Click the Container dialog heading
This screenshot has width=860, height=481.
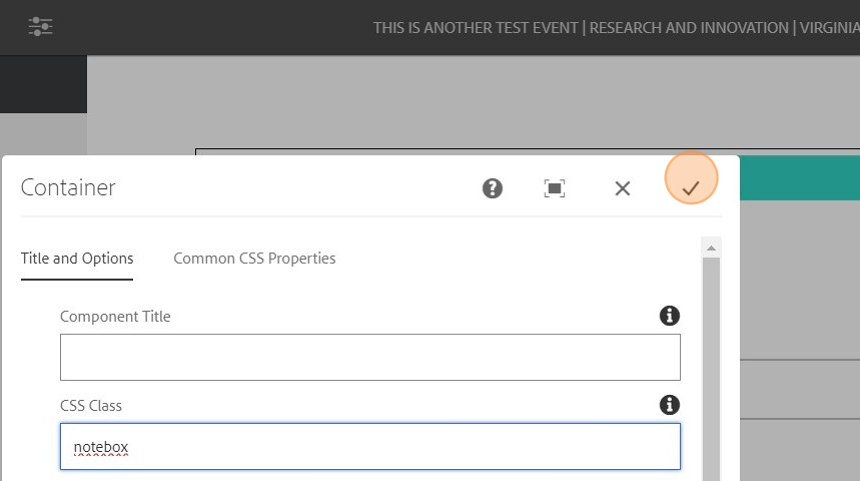point(68,187)
